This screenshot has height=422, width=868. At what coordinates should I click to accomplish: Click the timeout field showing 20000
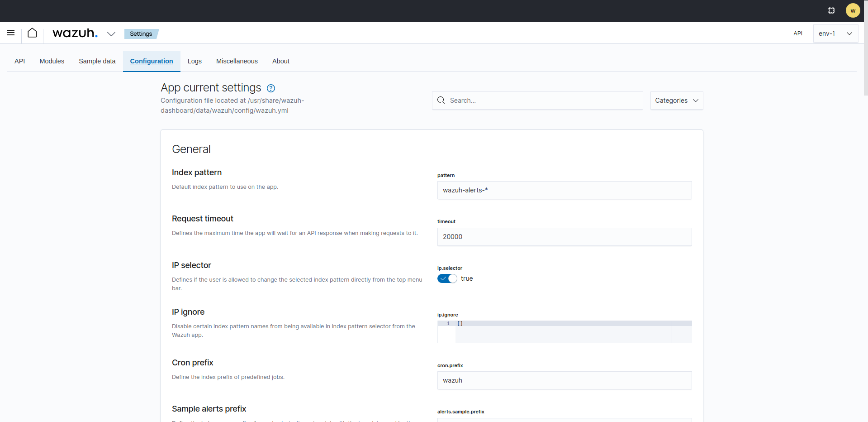click(564, 237)
